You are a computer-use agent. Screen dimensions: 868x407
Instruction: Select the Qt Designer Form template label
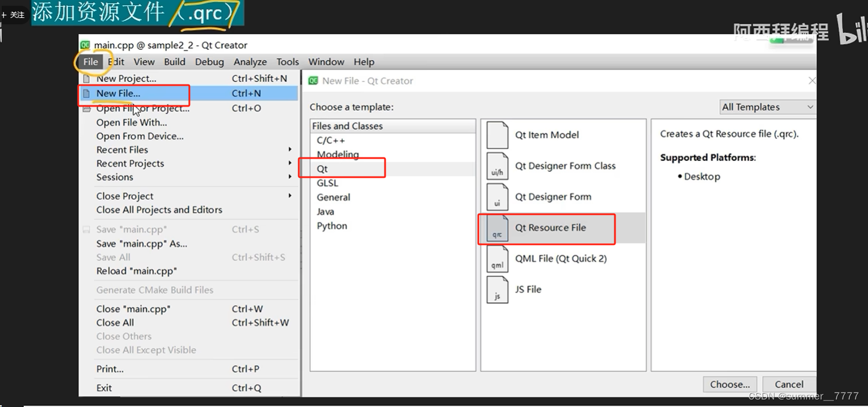pyautogui.click(x=553, y=197)
